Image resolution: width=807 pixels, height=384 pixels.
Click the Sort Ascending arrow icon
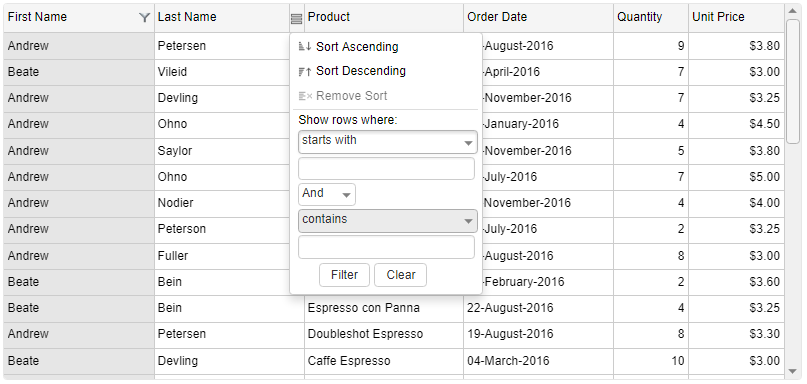point(305,47)
